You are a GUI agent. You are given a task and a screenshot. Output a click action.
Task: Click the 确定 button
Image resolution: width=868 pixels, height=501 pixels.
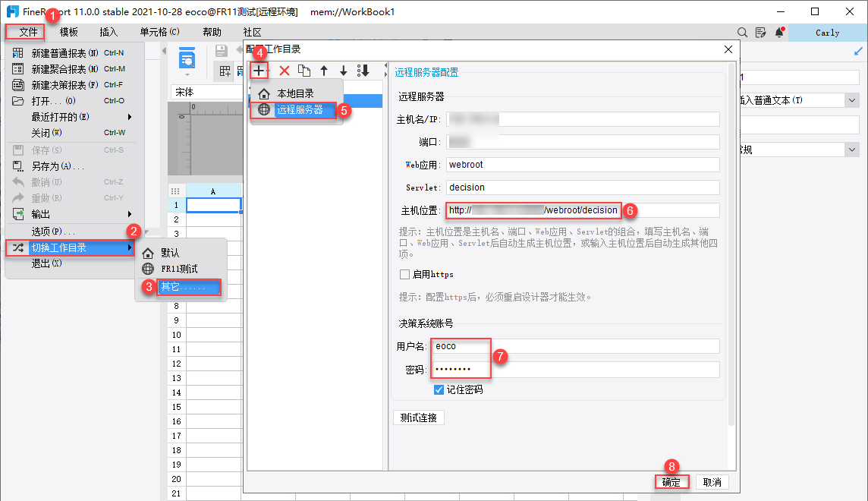tap(671, 482)
